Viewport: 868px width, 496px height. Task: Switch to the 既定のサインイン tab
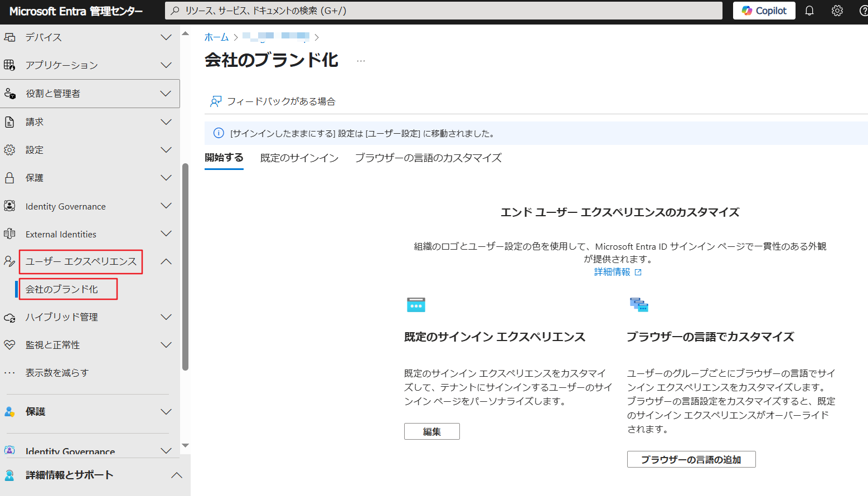point(299,158)
